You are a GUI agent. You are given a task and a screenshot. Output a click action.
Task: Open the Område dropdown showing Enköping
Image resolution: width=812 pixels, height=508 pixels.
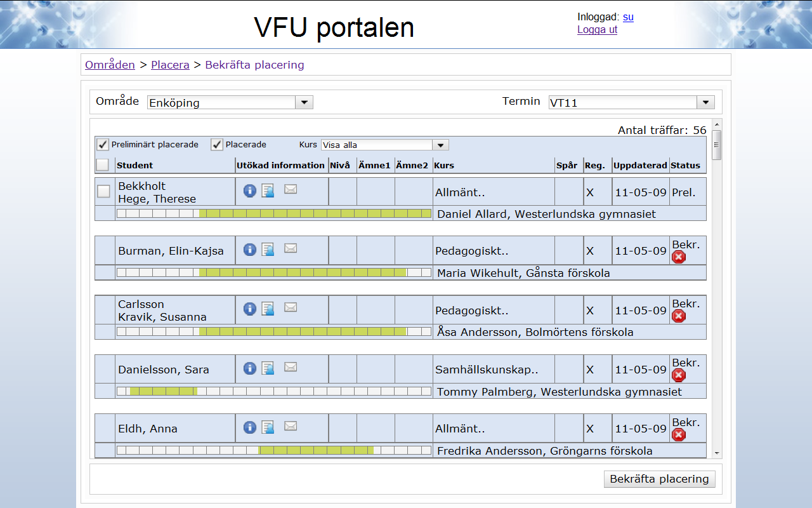point(230,102)
